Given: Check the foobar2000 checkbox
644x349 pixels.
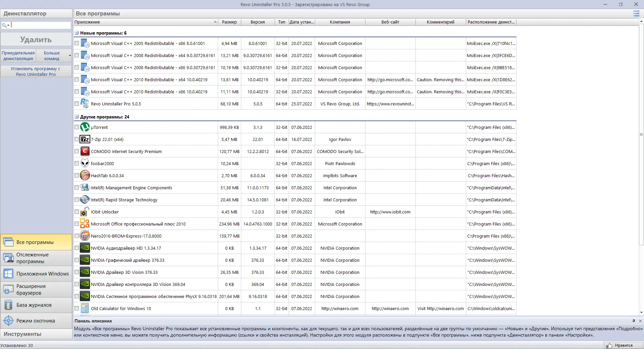Looking at the screenshot, I should click(x=77, y=163).
